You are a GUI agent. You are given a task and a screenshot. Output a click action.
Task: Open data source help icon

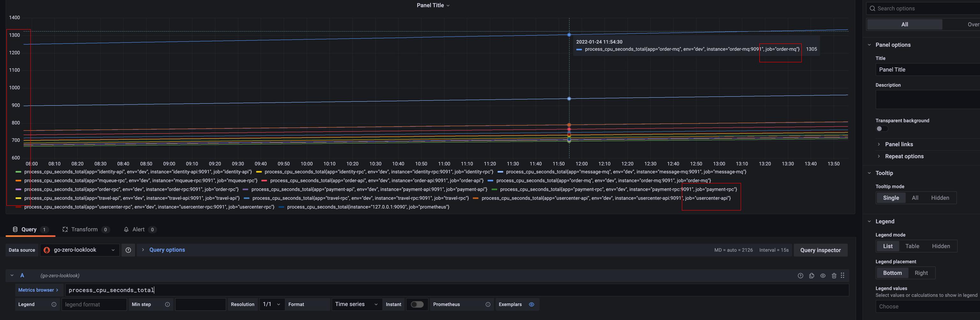click(x=128, y=250)
